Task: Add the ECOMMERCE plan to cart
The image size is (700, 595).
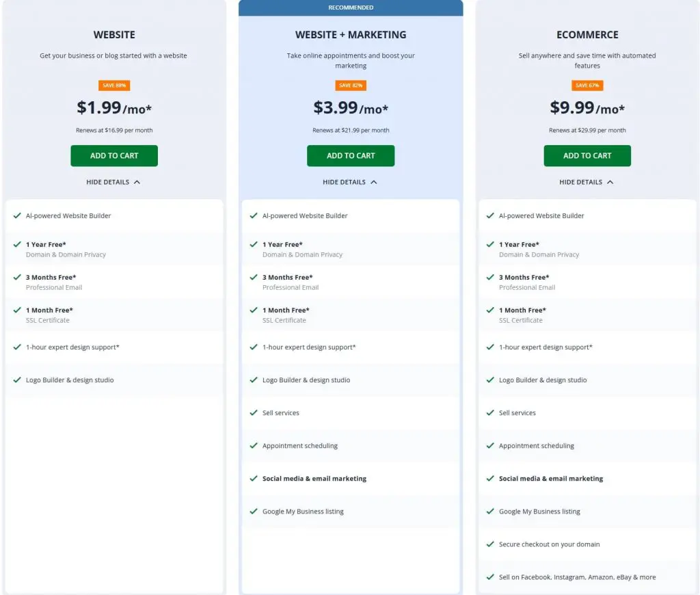Action: [587, 155]
